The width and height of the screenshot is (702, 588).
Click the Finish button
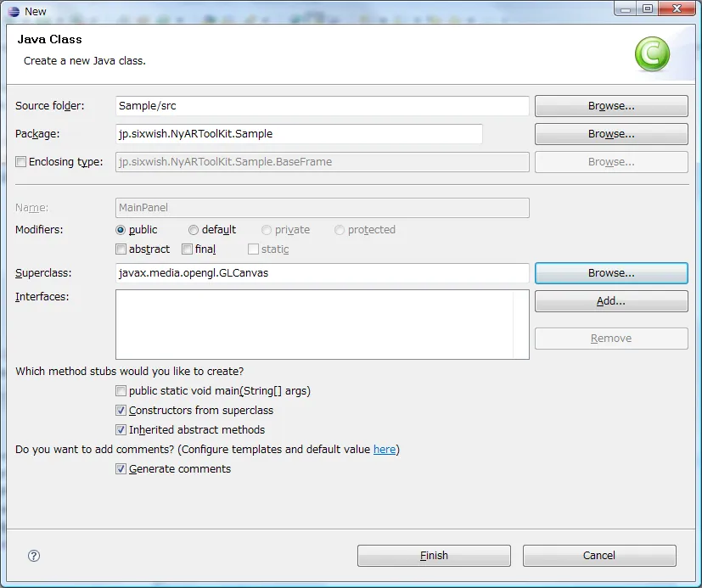click(434, 556)
